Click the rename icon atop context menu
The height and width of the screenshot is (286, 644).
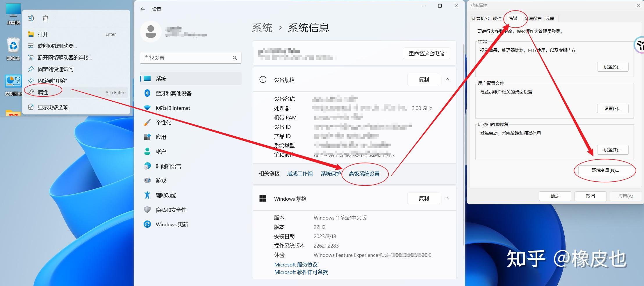pyautogui.click(x=31, y=18)
